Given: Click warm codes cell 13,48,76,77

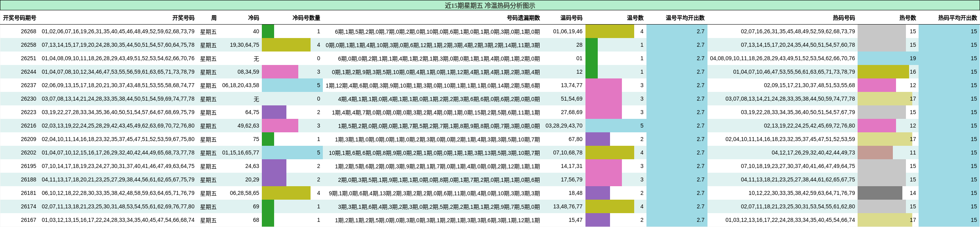Looking at the screenshot, I should (568, 206).
